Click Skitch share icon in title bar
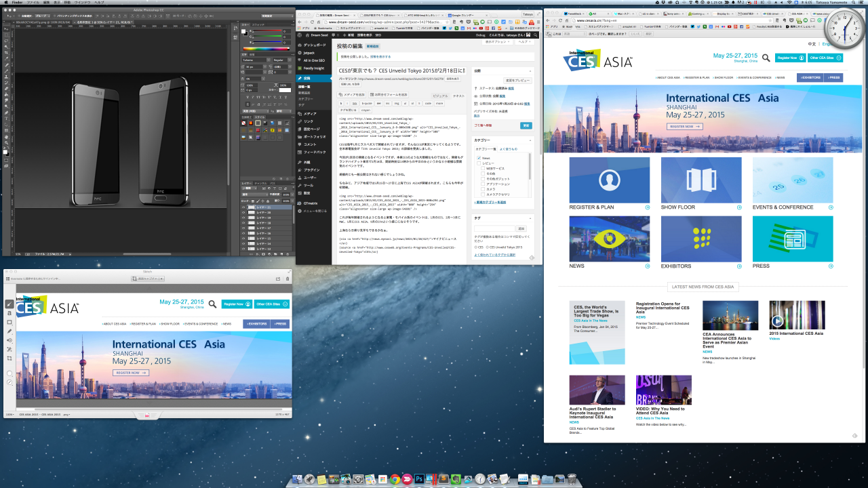This screenshot has height=488, width=868. 278,279
